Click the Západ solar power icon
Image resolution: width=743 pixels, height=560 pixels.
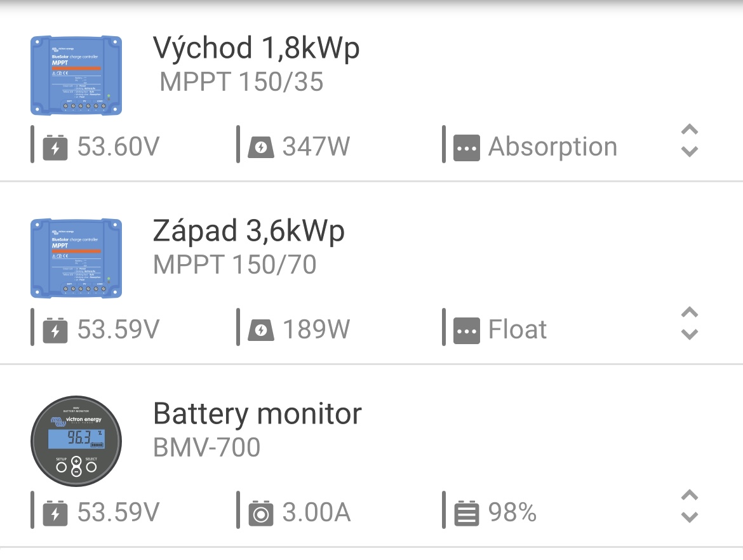pos(260,330)
